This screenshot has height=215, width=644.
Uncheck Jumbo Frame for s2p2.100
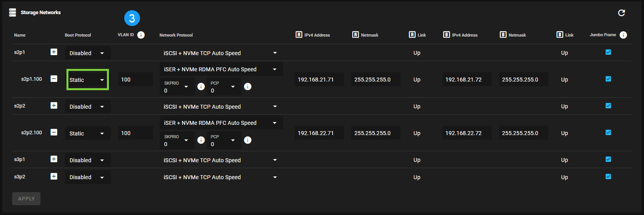point(608,132)
